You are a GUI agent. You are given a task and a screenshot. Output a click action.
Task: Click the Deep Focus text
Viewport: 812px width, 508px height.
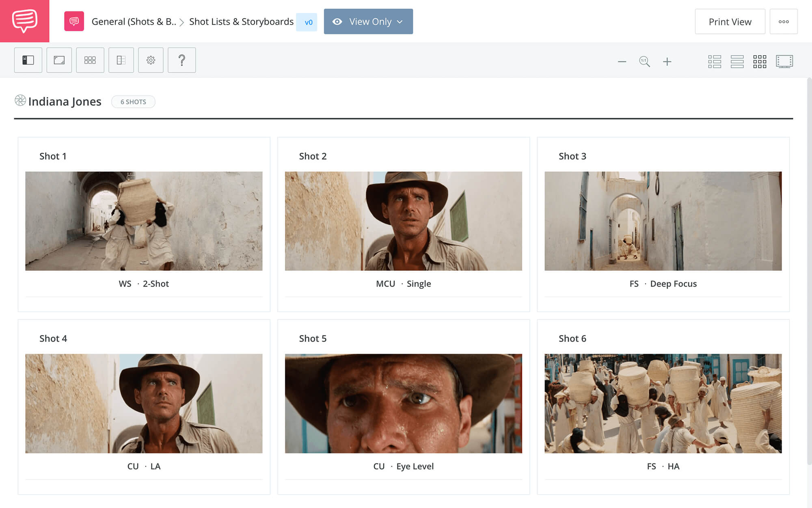coord(674,284)
